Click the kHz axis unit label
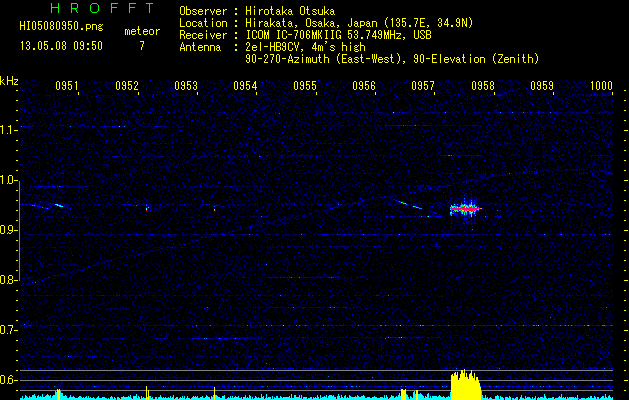629x400 pixels. click(9, 81)
